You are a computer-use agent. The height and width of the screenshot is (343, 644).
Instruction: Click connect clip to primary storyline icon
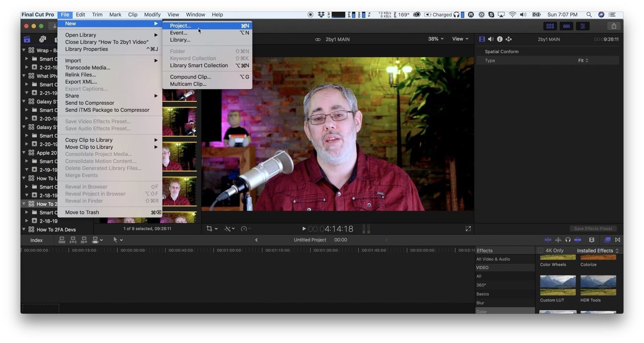(x=62, y=240)
